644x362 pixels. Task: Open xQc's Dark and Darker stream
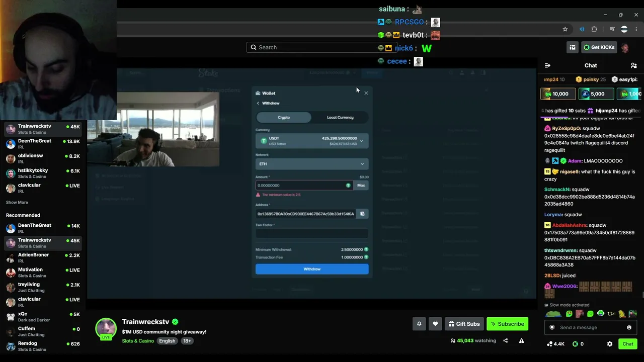[x=43, y=317]
